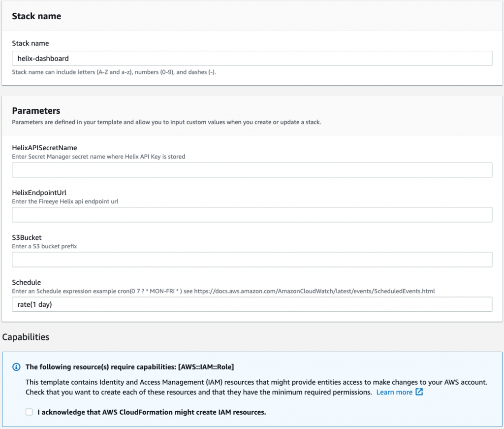Click the HelixEndpointUrl parameter label
The image size is (504, 429).
(x=40, y=192)
